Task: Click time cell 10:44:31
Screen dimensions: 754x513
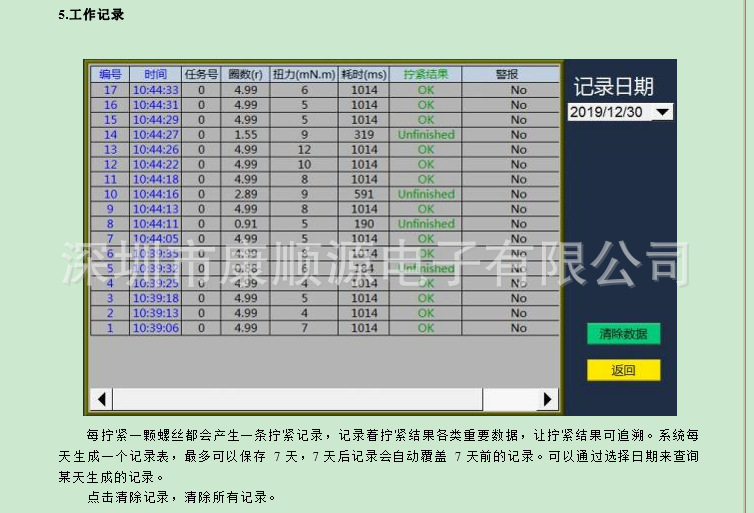Action: click(x=155, y=105)
